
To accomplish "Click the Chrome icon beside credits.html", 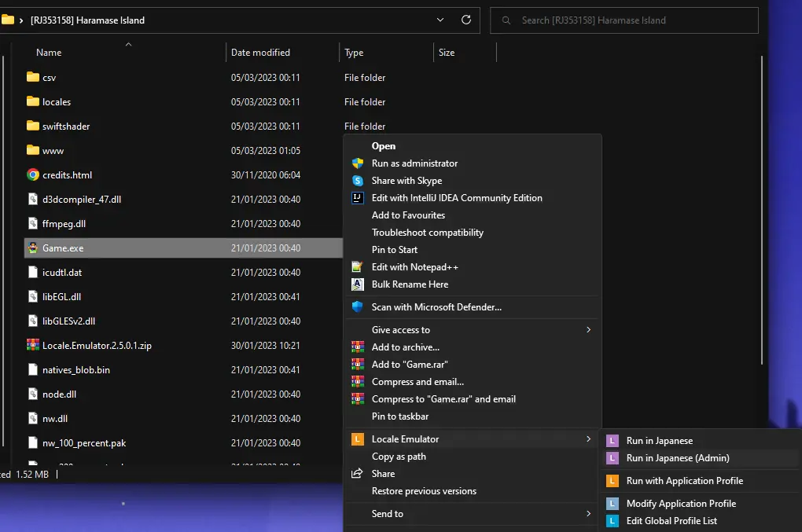I will [33, 175].
